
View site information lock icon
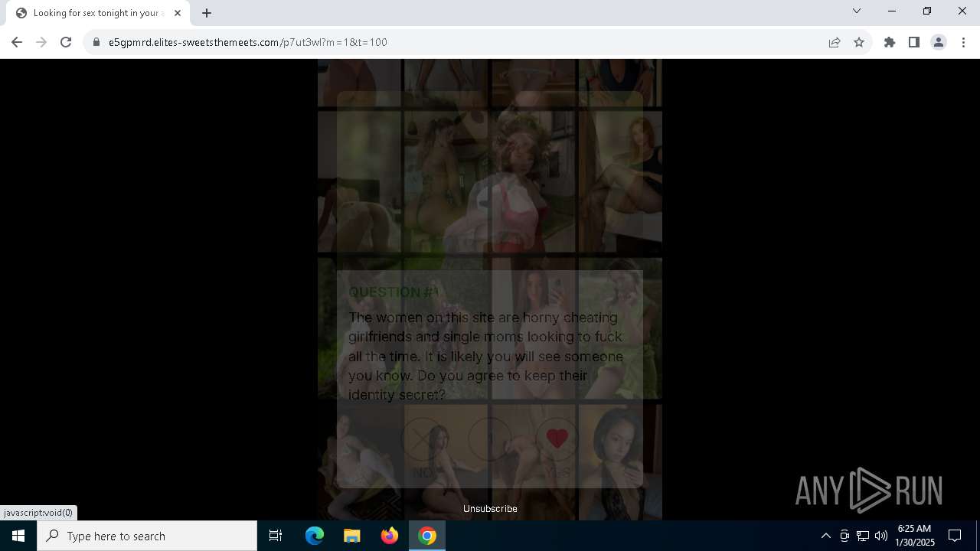[x=96, y=42]
